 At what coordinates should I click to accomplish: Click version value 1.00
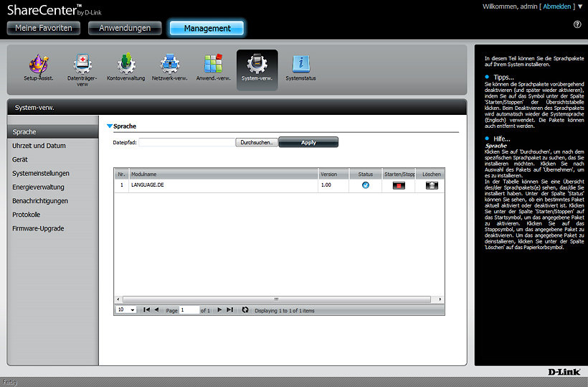pos(326,185)
